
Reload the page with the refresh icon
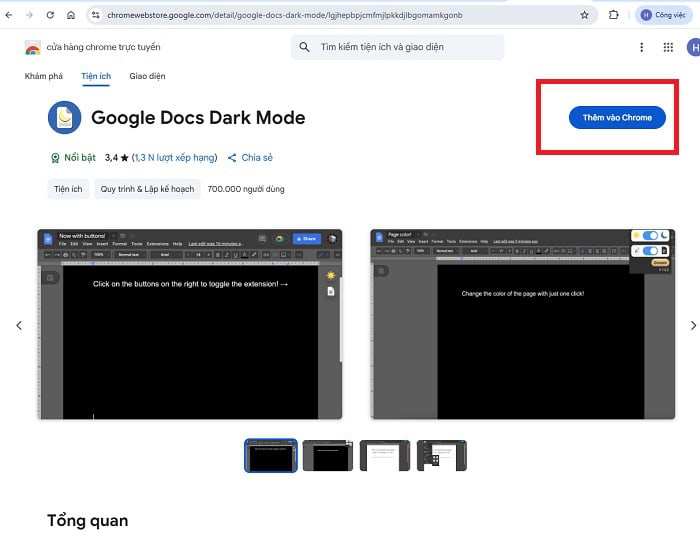pos(50,15)
